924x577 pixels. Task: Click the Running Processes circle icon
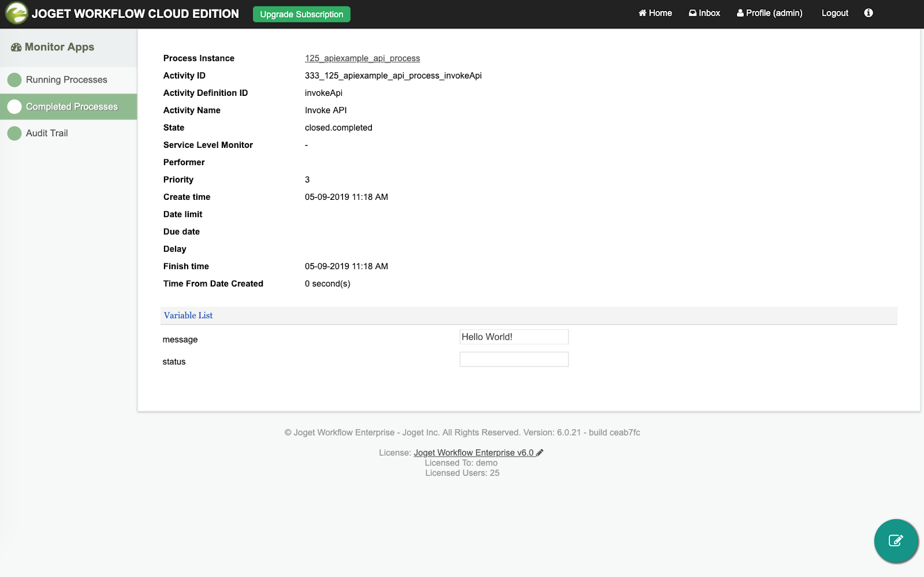14,80
